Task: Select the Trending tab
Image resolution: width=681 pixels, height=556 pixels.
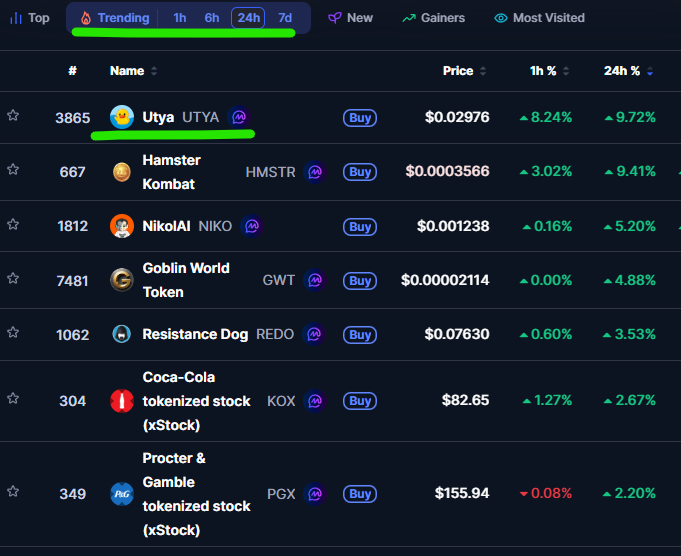Action: [115, 18]
